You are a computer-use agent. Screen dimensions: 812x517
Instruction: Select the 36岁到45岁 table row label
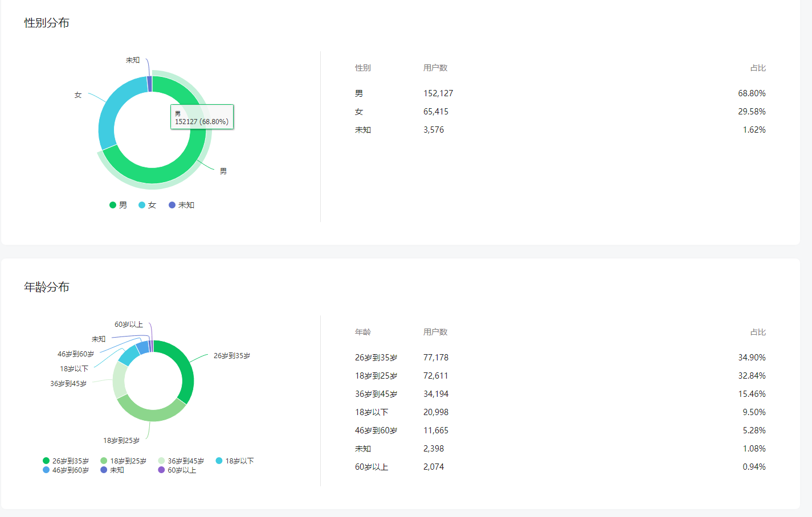(x=376, y=394)
